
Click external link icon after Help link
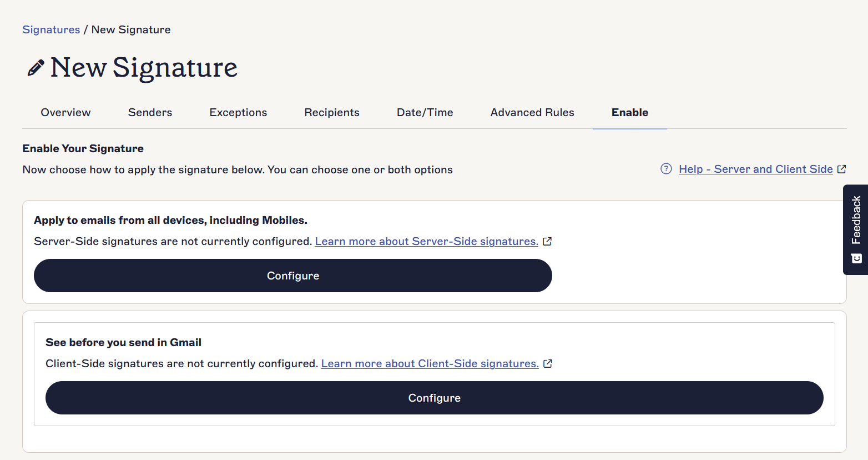pos(841,169)
